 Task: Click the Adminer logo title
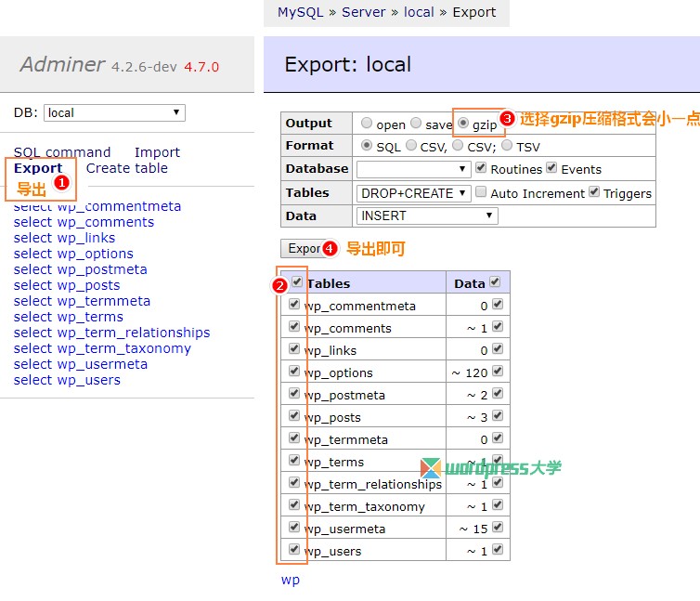tap(62, 65)
